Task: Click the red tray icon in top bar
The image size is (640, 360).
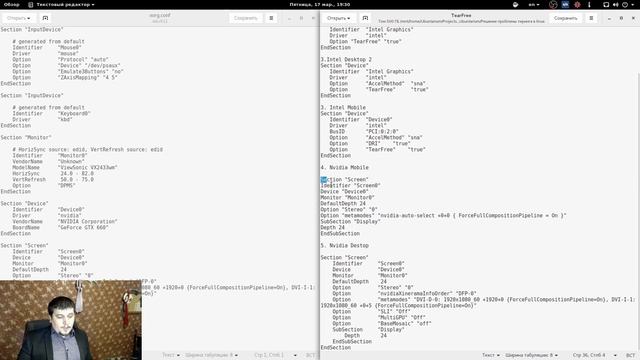Action: click(x=577, y=4)
